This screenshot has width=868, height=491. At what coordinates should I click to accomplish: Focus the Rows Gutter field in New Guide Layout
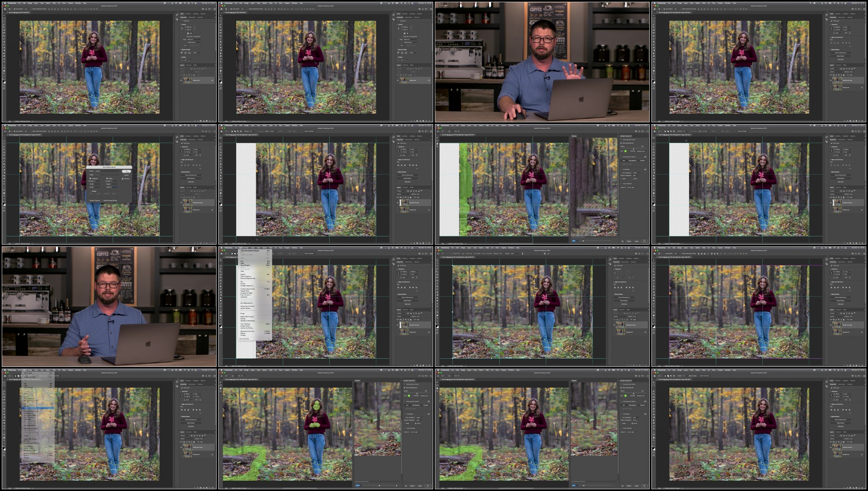[x=115, y=187]
